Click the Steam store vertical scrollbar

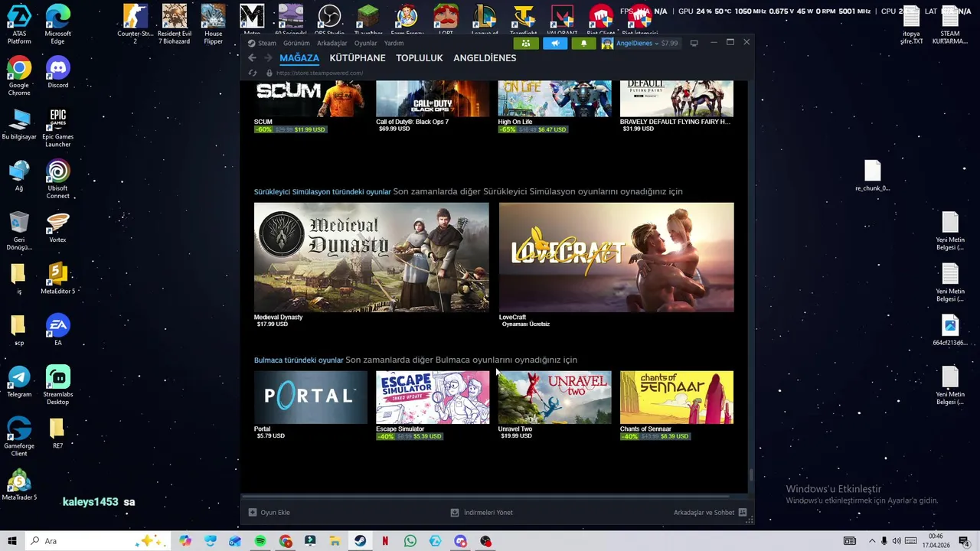(751, 475)
